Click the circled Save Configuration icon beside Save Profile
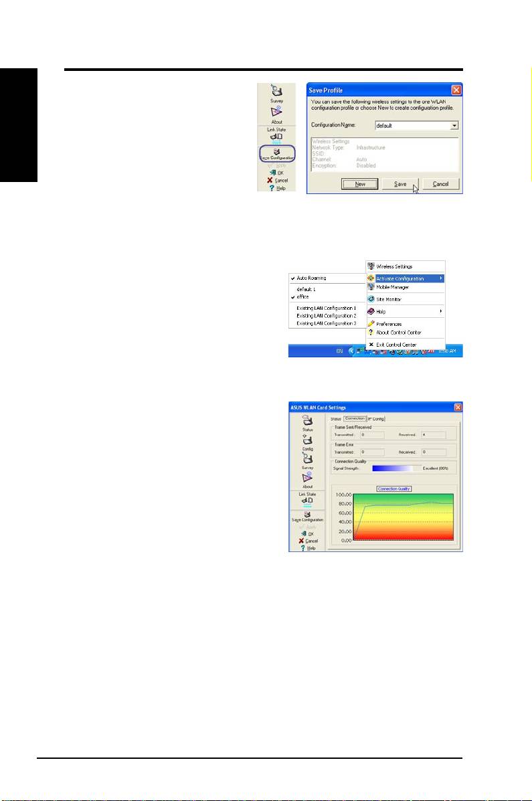 277,155
